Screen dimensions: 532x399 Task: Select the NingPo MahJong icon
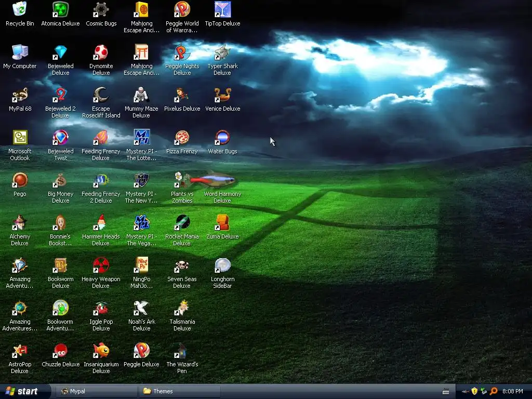(141, 265)
